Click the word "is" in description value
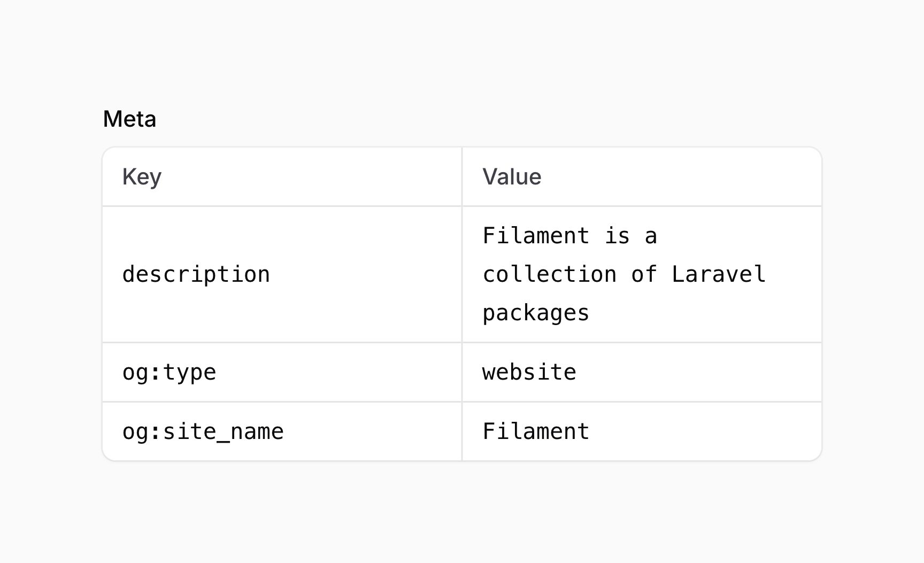924x563 pixels. point(617,236)
